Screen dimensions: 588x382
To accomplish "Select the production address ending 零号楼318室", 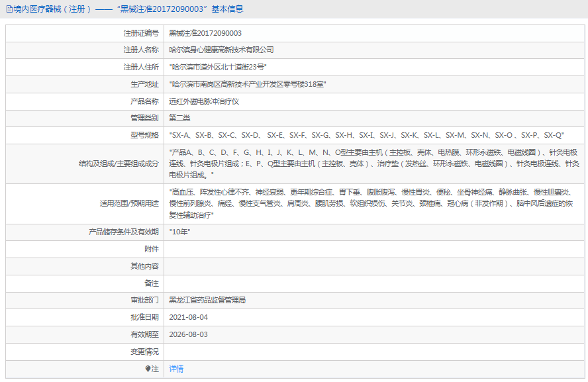I will click(x=248, y=84).
